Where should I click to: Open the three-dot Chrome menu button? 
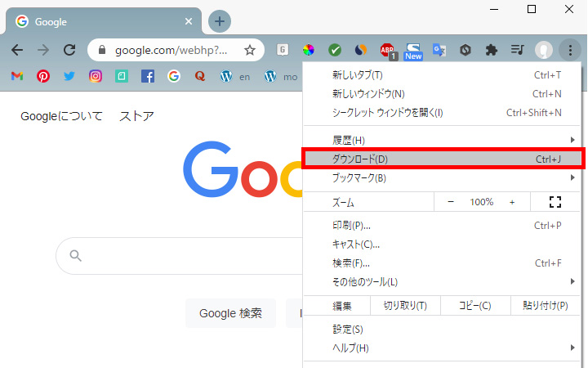(x=570, y=50)
